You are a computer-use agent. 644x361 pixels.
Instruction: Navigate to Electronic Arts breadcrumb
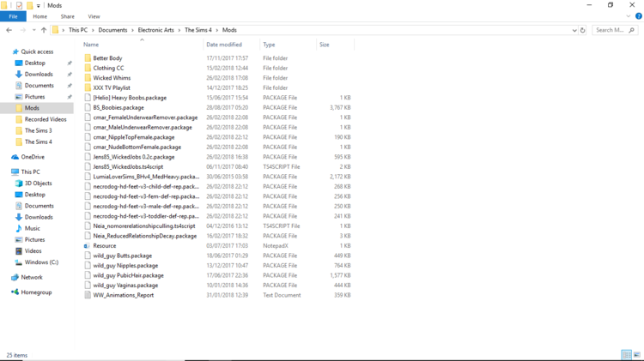click(x=155, y=30)
